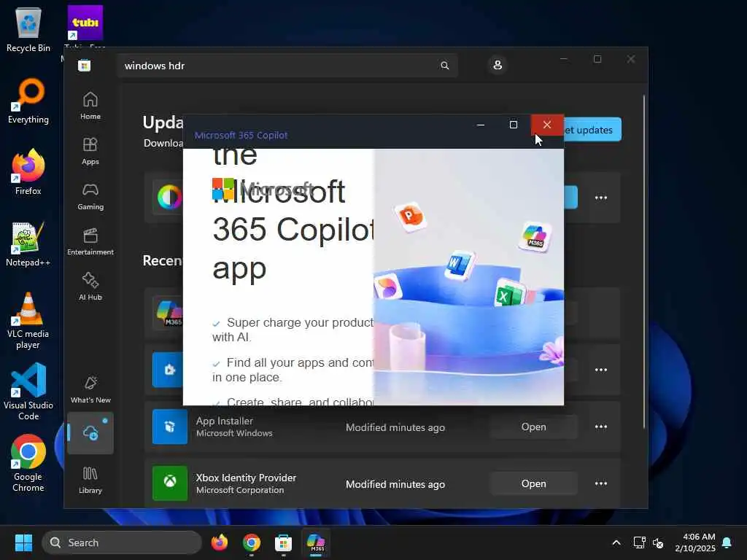Click 'App Installer' app name text
Screen dimensions: 747x560
click(225, 421)
